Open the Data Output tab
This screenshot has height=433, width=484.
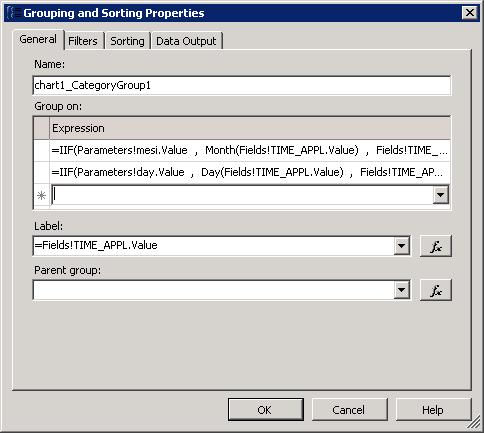click(x=186, y=41)
